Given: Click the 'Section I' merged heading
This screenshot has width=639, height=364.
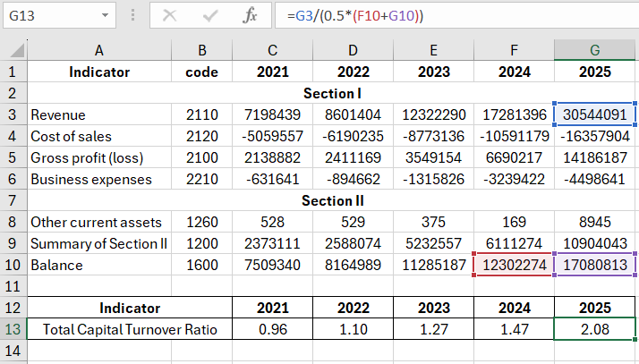Looking at the screenshot, I should point(331,93).
